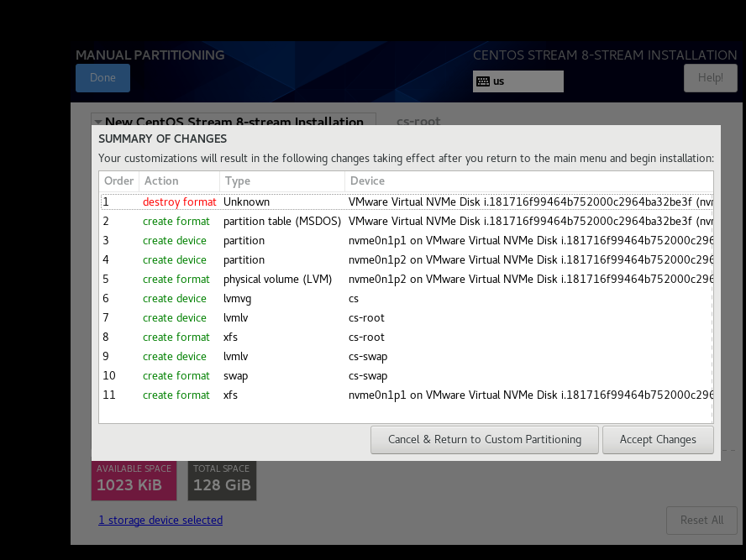
Task: Select row 8 create format xfs cs-root
Action: 407,337
